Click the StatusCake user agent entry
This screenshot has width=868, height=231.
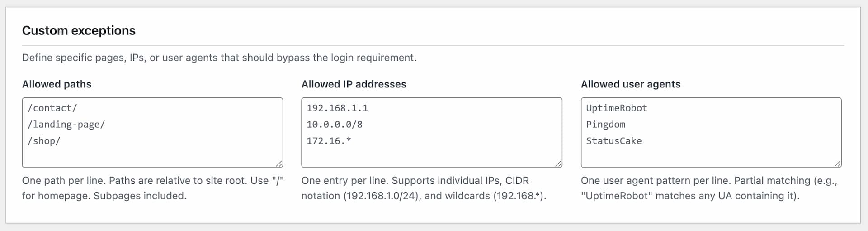pos(614,141)
